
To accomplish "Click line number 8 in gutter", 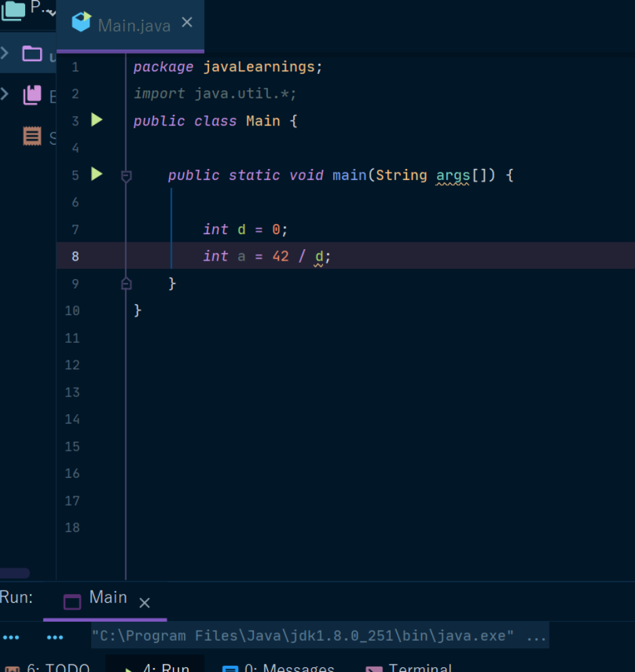I will 75,257.
